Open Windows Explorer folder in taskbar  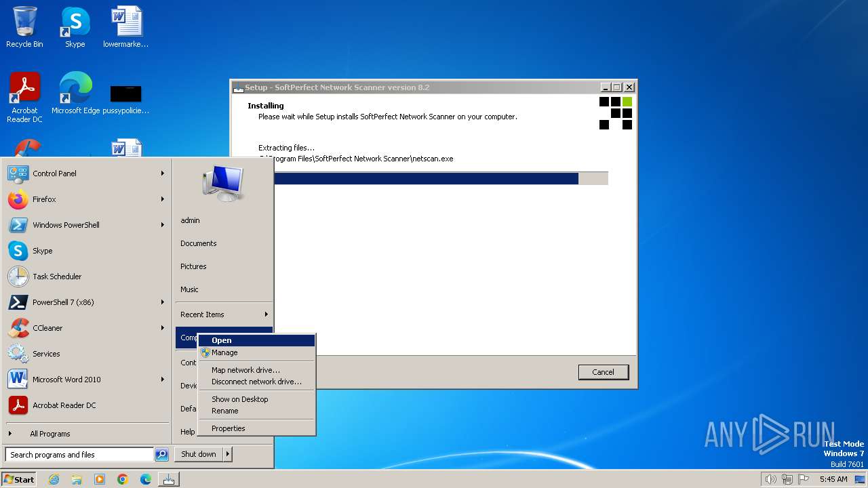coord(77,479)
